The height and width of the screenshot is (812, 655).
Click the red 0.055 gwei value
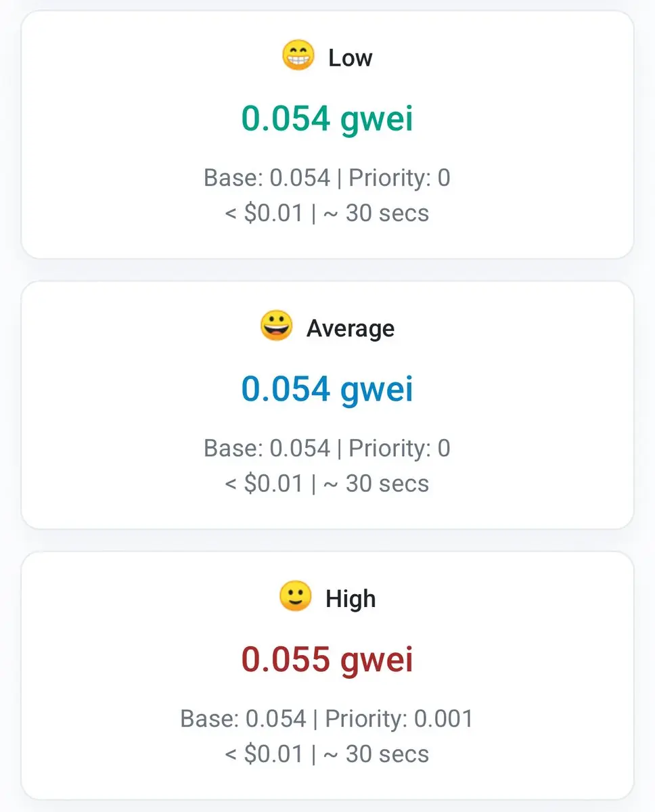coord(327,660)
